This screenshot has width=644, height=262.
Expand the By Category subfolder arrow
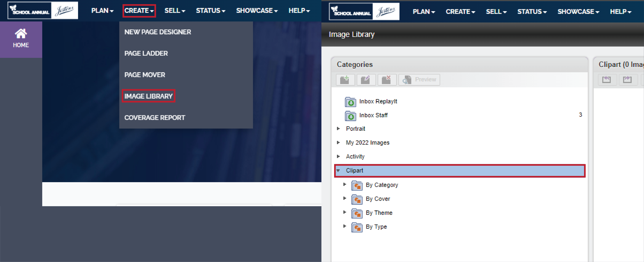point(345,184)
